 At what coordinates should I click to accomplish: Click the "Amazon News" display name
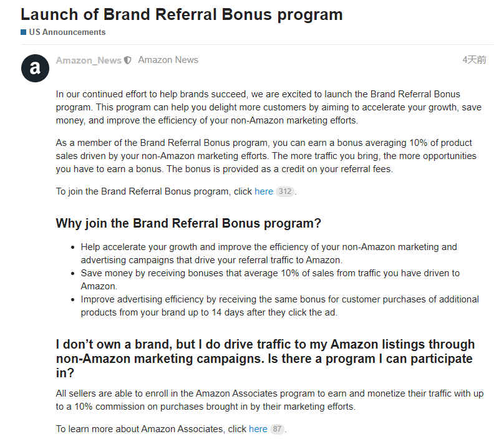168,60
